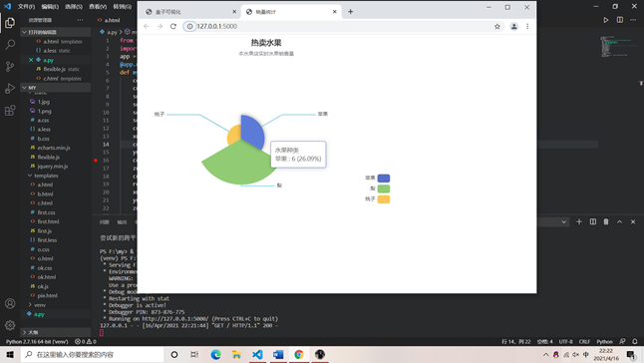Click Chrome's back navigation arrow
Screen dimensions: 644x363
point(147,26)
